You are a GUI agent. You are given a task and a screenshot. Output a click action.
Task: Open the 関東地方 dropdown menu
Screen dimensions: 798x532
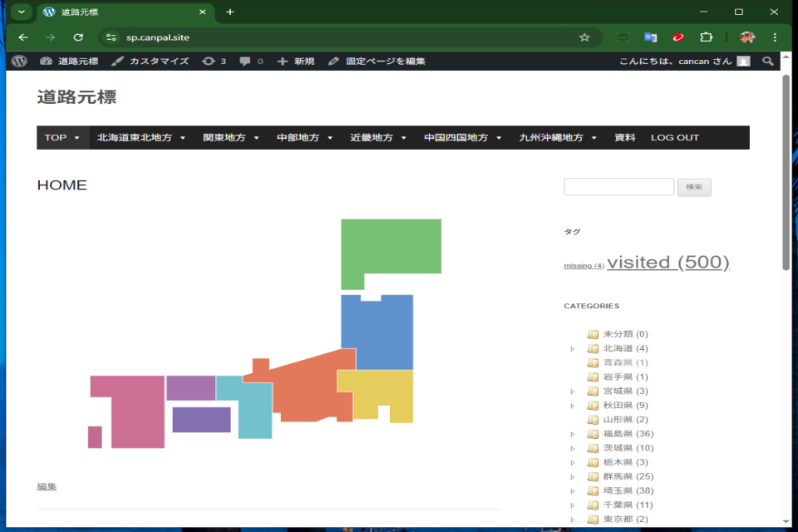(x=231, y=138)
